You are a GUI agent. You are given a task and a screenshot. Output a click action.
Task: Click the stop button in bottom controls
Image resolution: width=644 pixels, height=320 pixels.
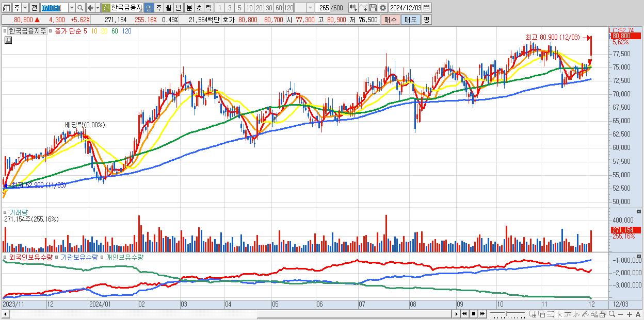click(474, 314)
